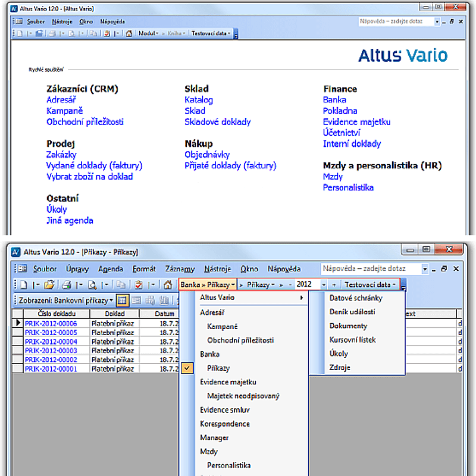Click the help search field in the top window
Image resolution: width=476 pixels, height=476 pixels.
tap(396, 21)
